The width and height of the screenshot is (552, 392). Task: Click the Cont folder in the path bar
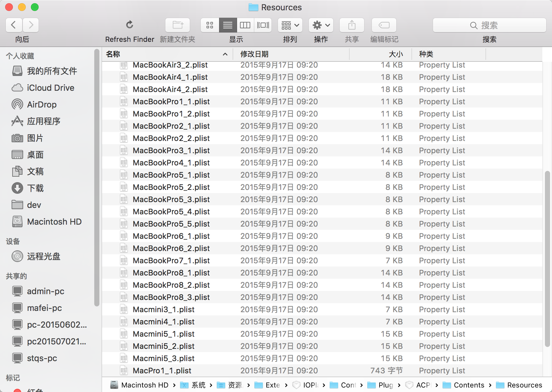[343, 385]
